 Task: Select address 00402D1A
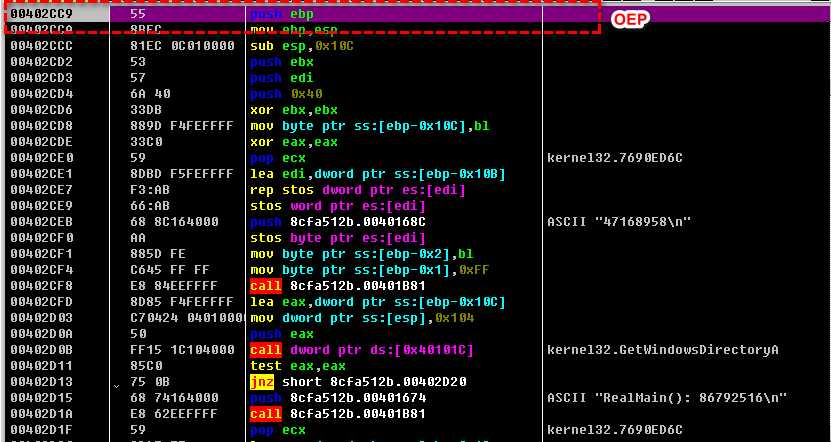click(x=41, y=414)
